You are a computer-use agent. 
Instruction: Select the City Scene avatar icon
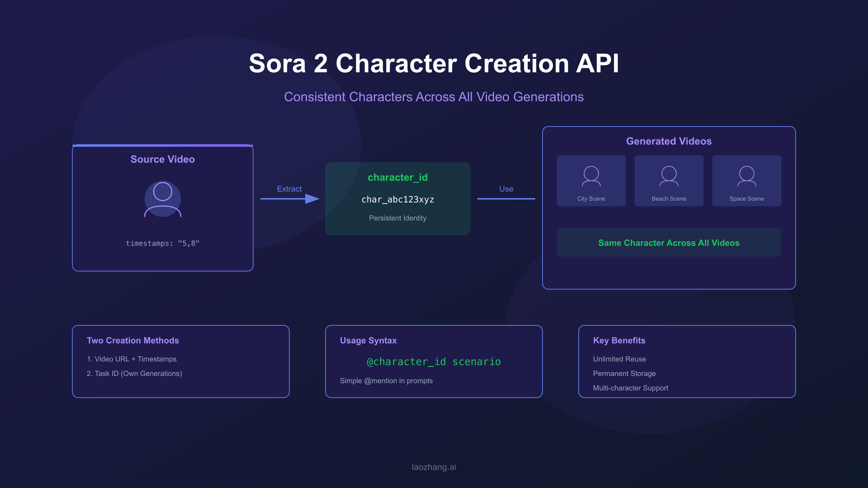click(591, 176)
